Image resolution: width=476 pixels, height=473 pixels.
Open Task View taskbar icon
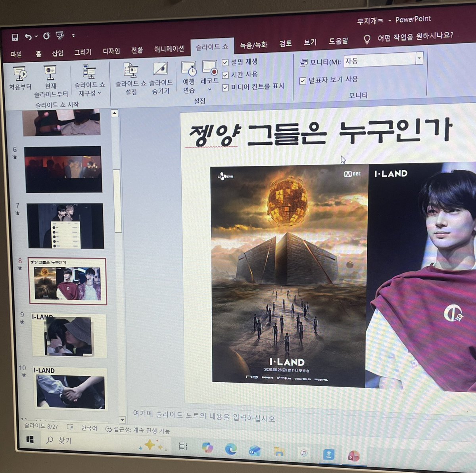pyautogui.click(x=183, y=446)
